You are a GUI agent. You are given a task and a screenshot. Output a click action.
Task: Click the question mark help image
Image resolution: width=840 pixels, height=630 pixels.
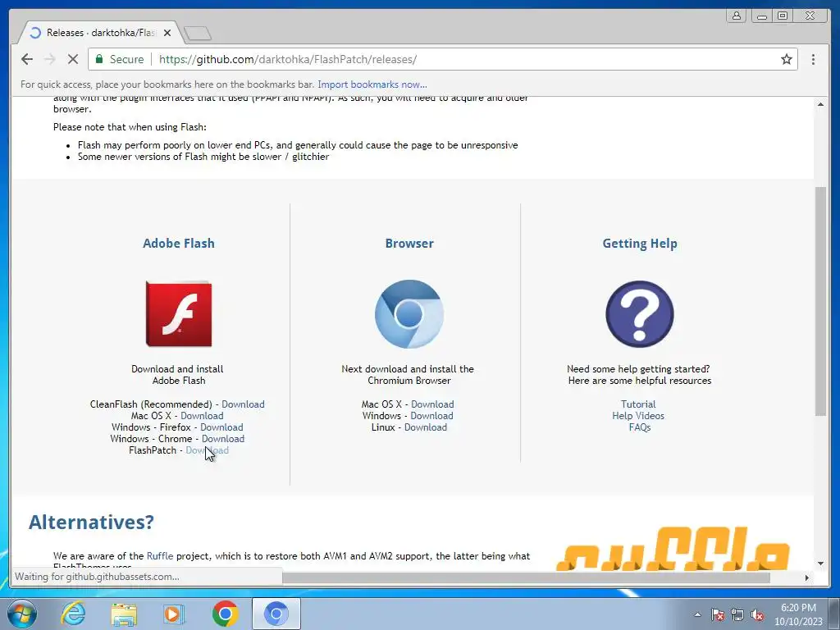click(640, 314)
